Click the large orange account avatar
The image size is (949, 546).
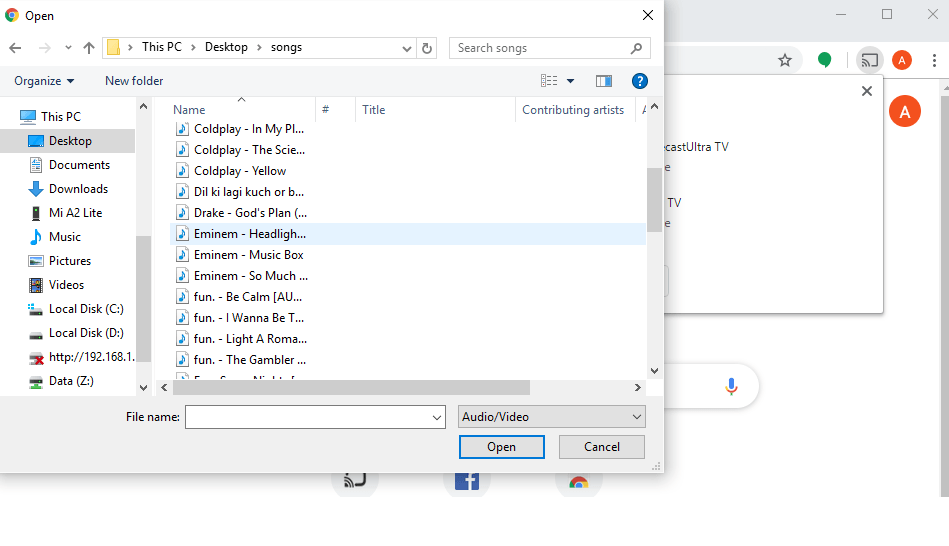[x=905, y=111]
